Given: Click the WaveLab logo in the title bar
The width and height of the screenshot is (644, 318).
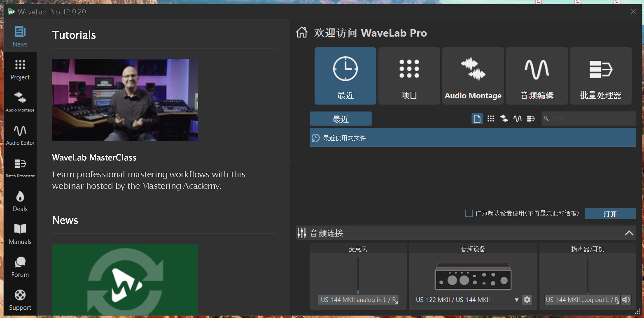Looking at the screenshot, I should pos(12,12).
